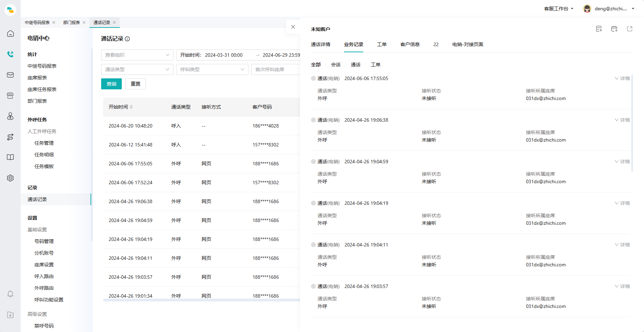644x332 pixels.
Task: Click the 查询 button
Action: (111, 84)
